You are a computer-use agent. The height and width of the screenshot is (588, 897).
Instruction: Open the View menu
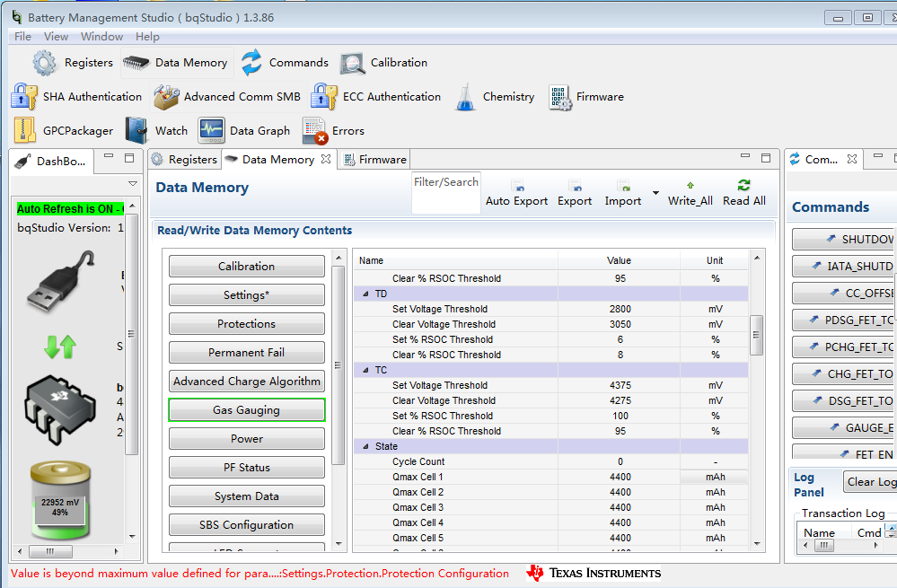point(56,37)
